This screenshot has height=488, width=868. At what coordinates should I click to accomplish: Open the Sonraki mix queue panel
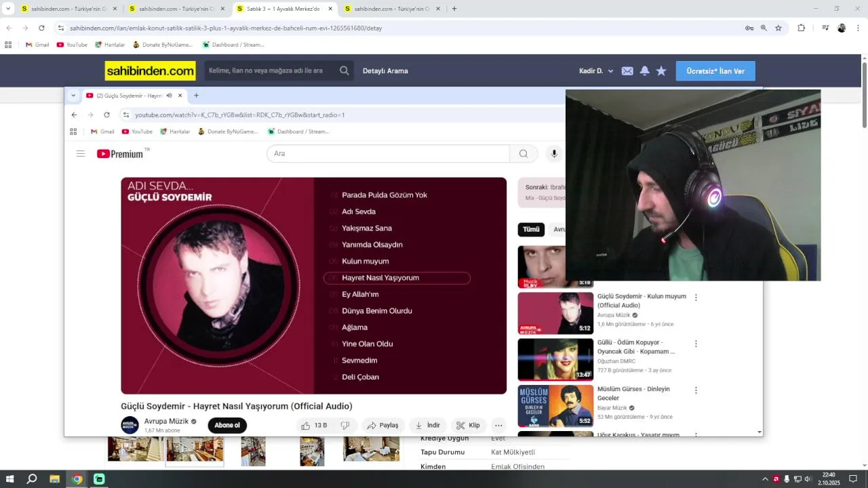coord(542,192)
